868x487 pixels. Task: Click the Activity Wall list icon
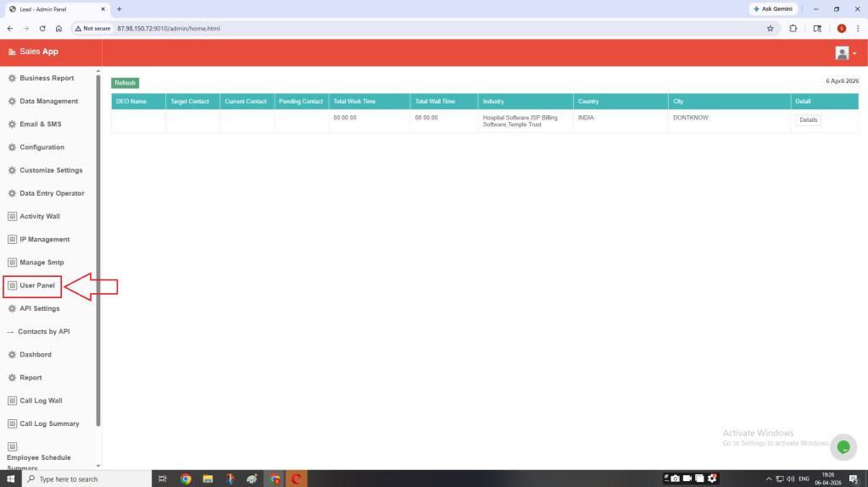point(12,217)
